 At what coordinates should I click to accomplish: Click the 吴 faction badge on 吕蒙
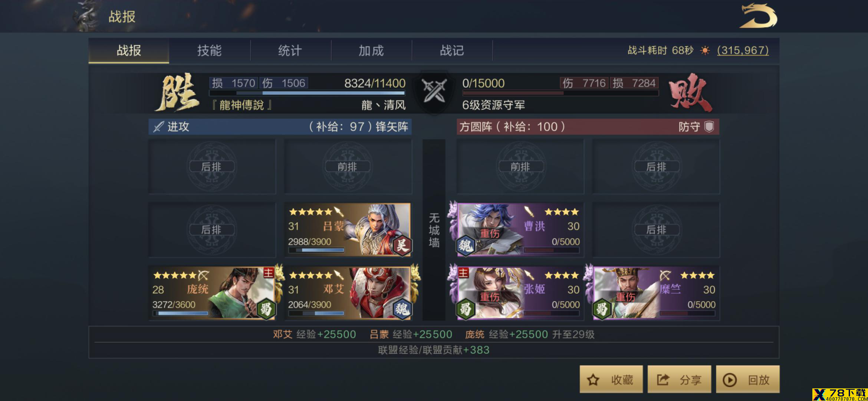pyautogui.click(x=402, y=245)
